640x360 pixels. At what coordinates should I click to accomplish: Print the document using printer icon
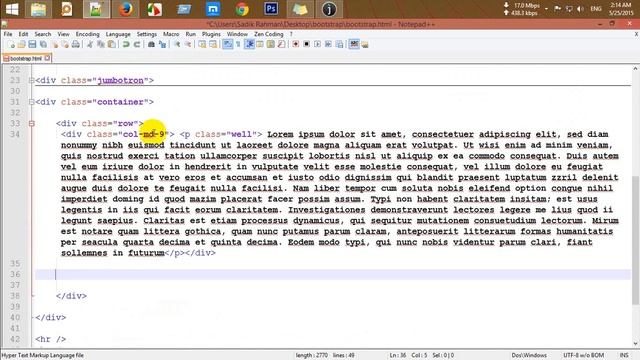click(x=76, y=44)
